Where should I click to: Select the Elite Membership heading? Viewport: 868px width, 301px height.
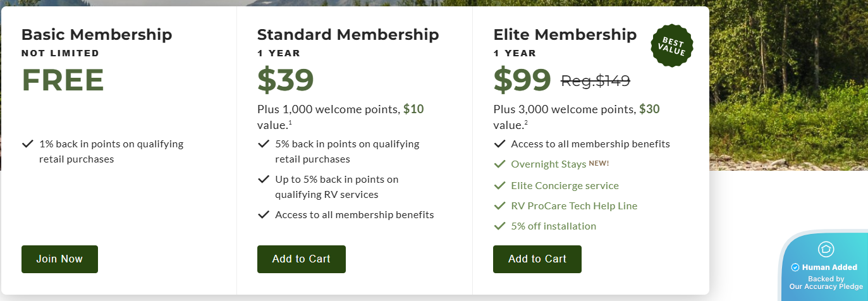565,35
